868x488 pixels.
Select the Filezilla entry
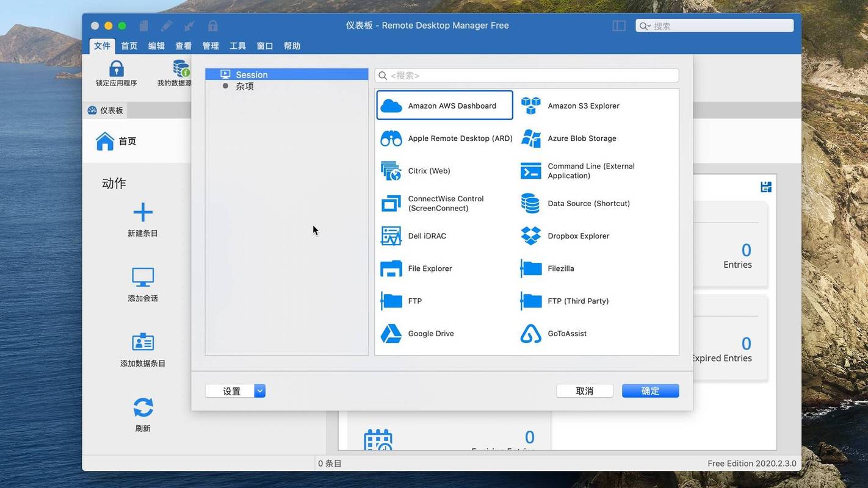(558, 268)
